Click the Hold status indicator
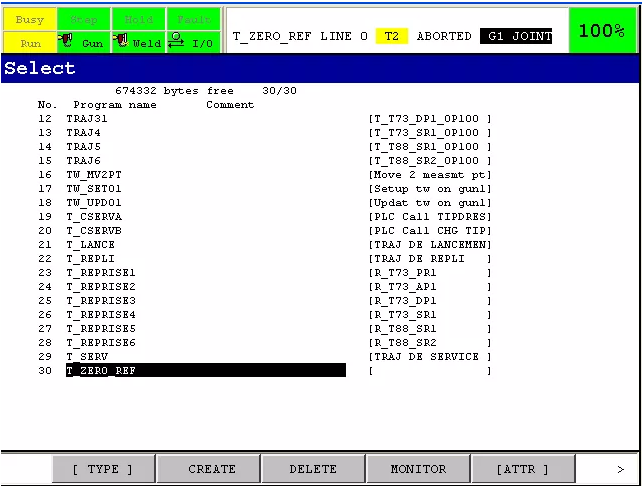The width and height of the screenshot is (644, 489). click(139, 19)
